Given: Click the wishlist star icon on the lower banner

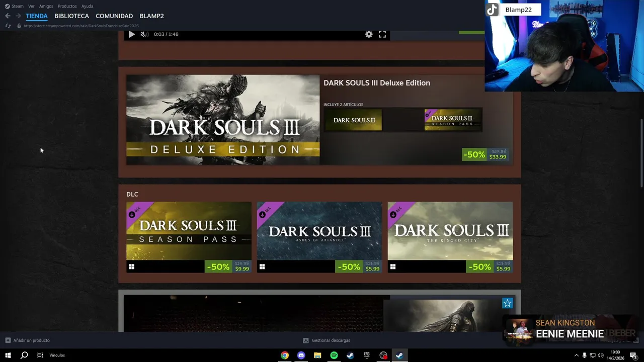Looking at the screenshot, I should point(507,303).
